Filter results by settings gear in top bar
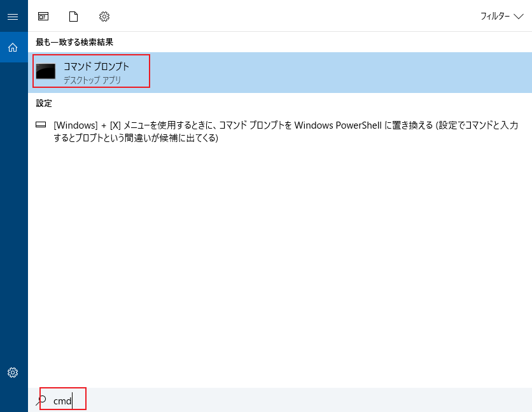Viewport: 532px width, 412px height. tap(104, 17)
